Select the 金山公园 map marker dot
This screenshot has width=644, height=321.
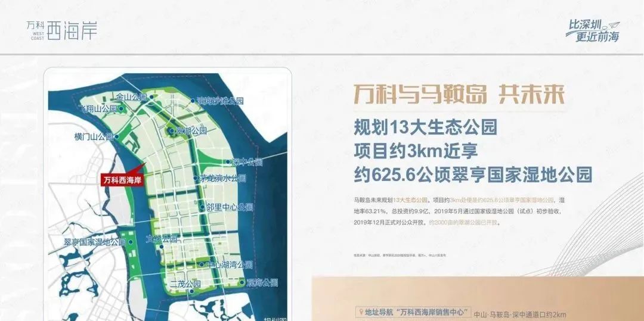point(151,97)
